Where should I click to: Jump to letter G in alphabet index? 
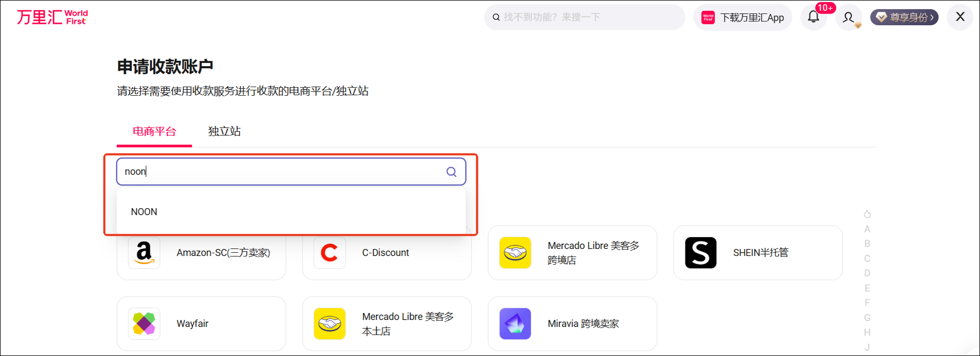pos(867,318)
